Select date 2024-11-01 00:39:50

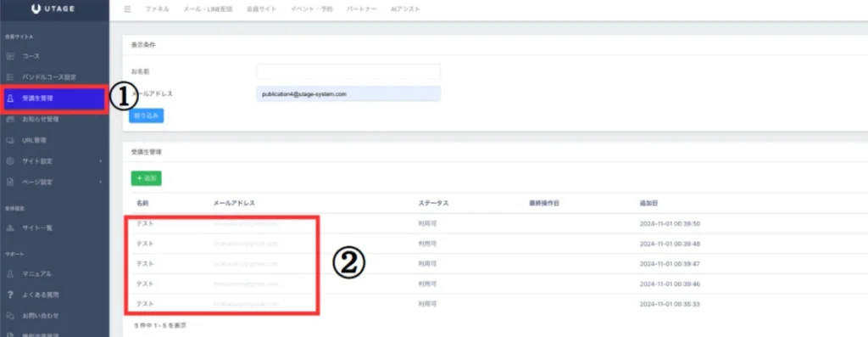point(670,224)
